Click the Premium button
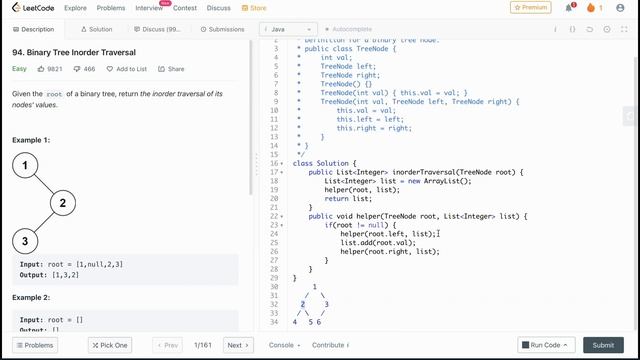Screen dimensions: 640x360 pos(531,8)
